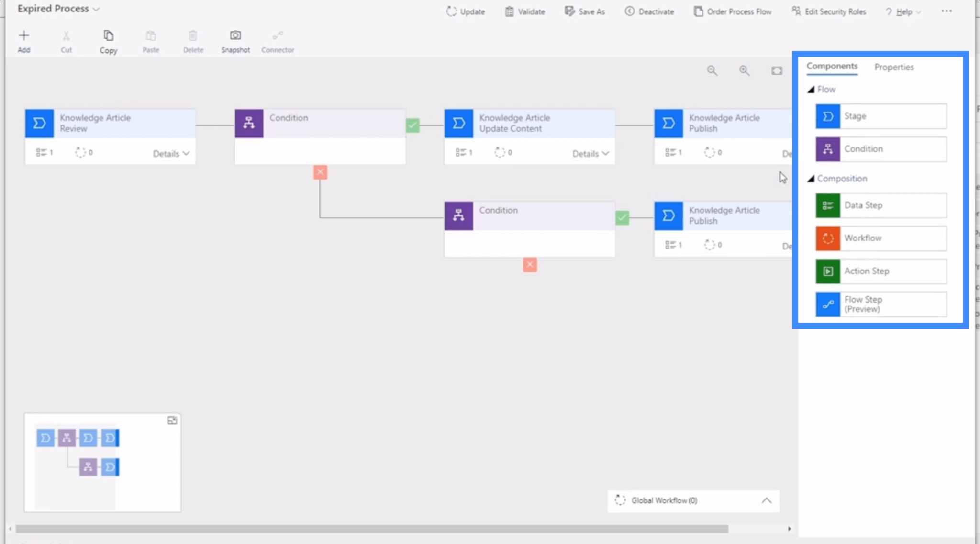
Task: Click the Save As command
Action: (585, 11)
